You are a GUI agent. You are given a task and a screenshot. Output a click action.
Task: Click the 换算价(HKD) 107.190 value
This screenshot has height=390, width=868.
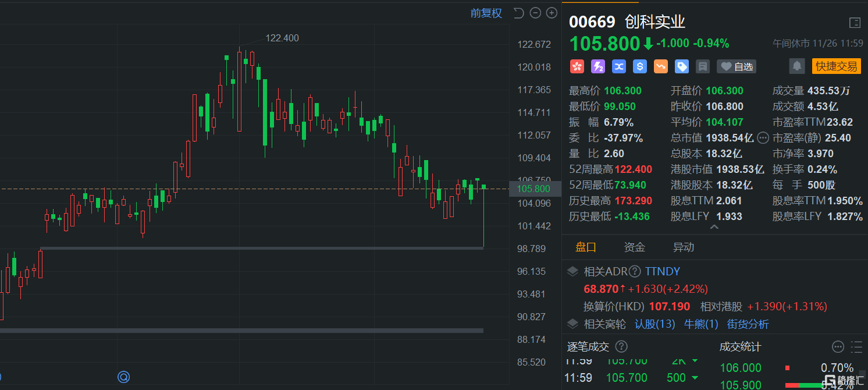pos(670,306)
